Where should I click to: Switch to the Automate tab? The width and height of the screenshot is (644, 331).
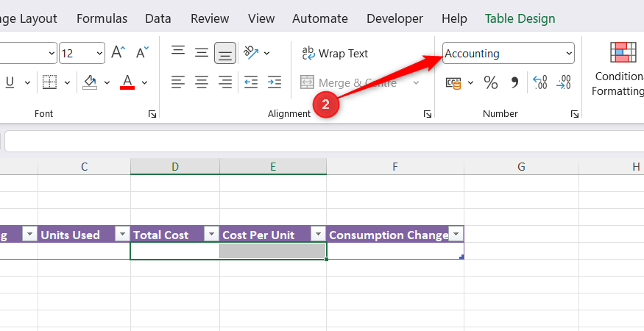pos(320,18)
